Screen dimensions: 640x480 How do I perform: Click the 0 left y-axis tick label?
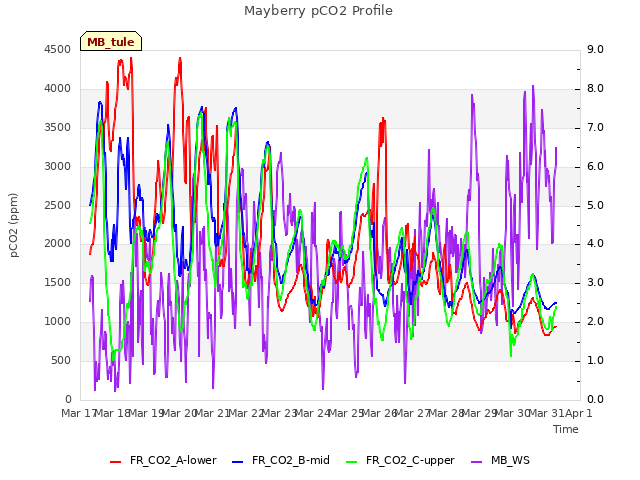pyautogui.click(x=68, y=399)
